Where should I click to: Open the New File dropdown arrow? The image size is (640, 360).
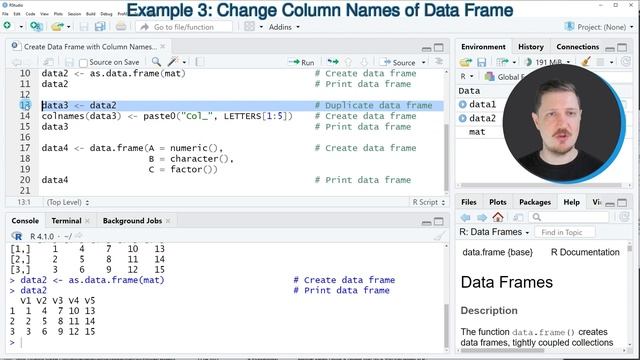(x=21, y=27)
